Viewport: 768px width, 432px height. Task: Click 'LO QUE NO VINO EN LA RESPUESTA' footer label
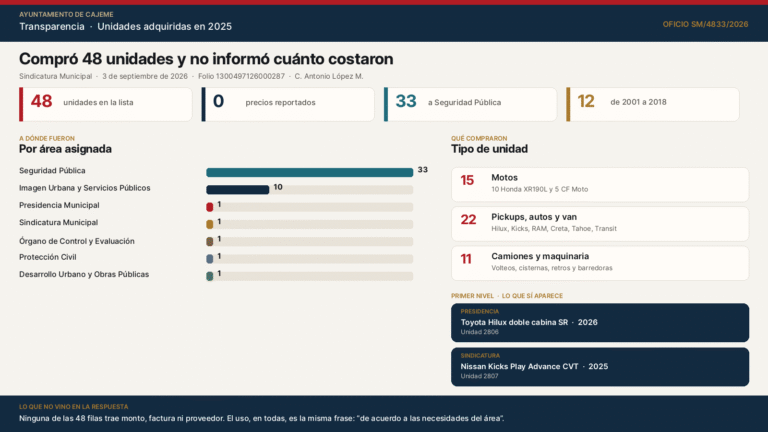(73, 407)
